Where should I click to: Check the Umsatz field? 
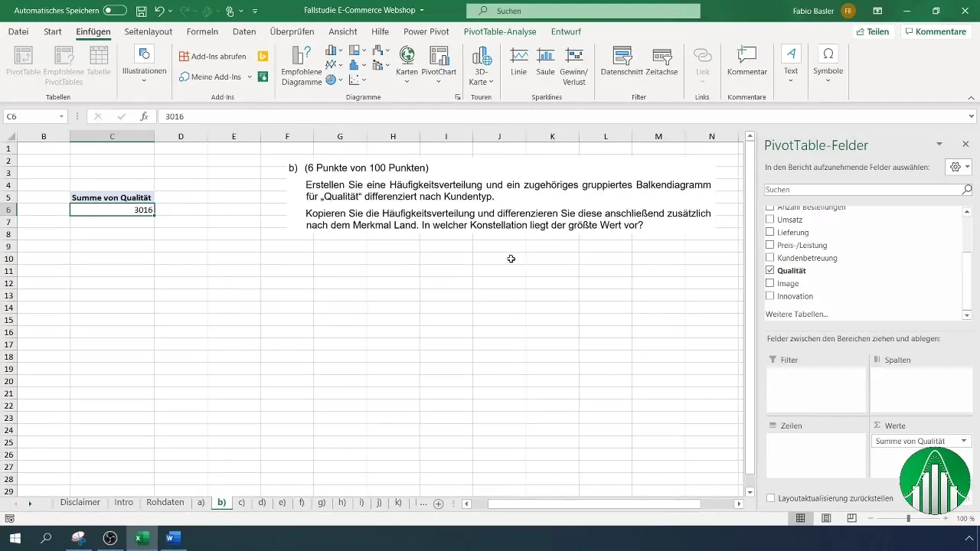[770, 220]
